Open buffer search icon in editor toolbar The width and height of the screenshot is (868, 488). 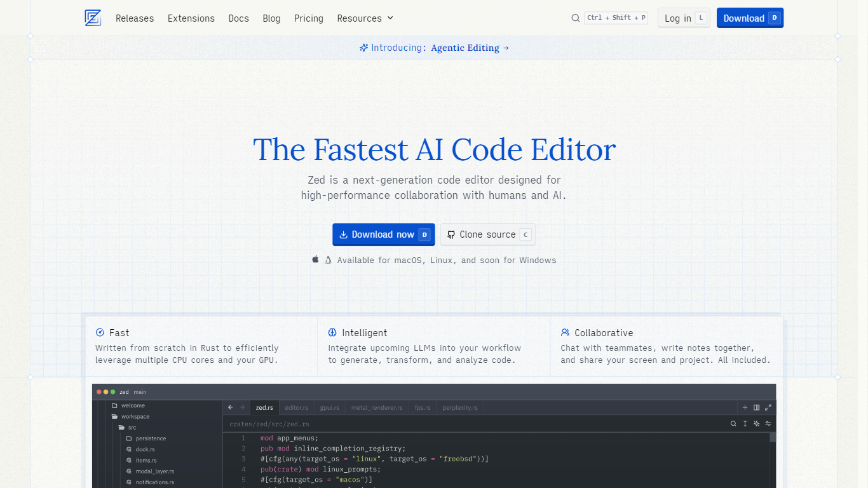coord(733,424)
